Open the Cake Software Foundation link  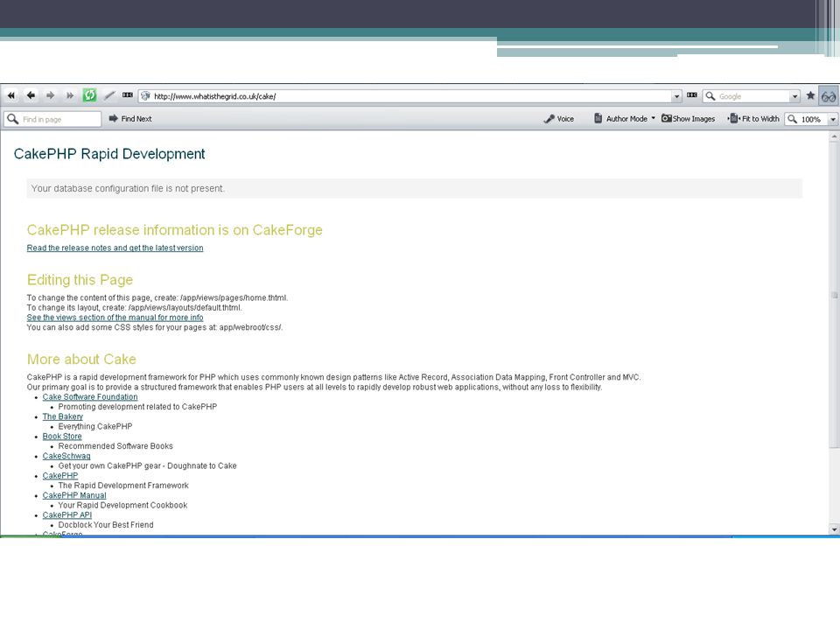90,397
